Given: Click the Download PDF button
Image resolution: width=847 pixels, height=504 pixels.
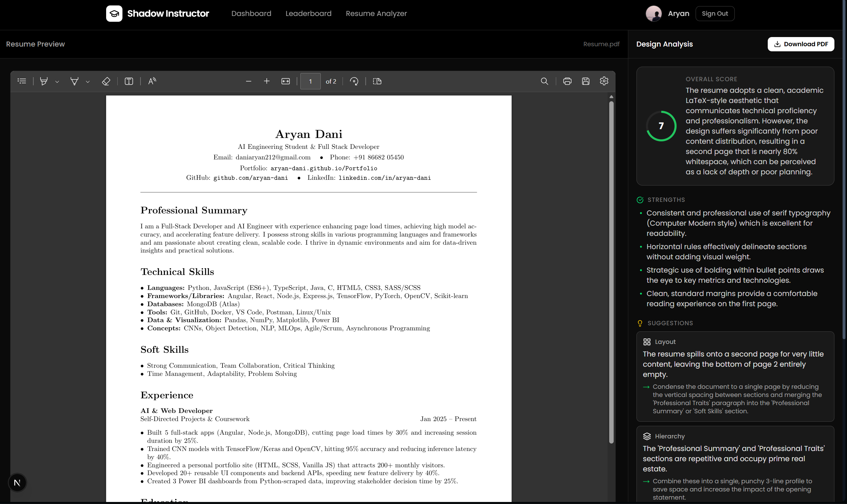Looking at the screenshot, I should (x=800, y=44).
